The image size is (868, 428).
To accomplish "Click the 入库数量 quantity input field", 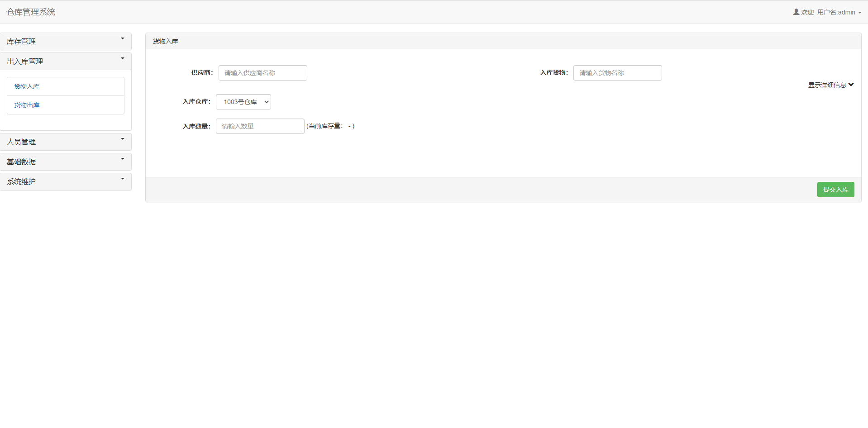I will (260, 126).
